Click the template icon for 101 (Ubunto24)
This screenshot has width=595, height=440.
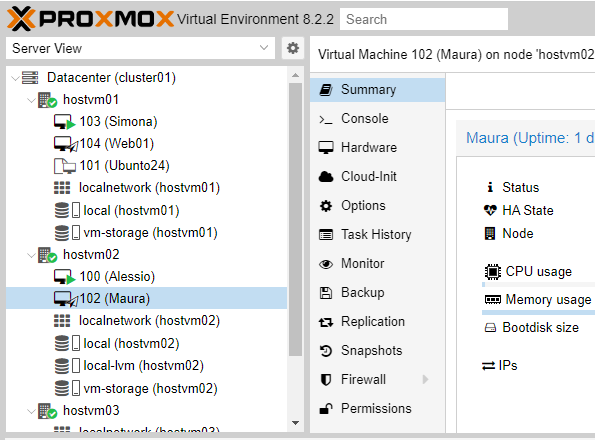[x=65, y=166]
